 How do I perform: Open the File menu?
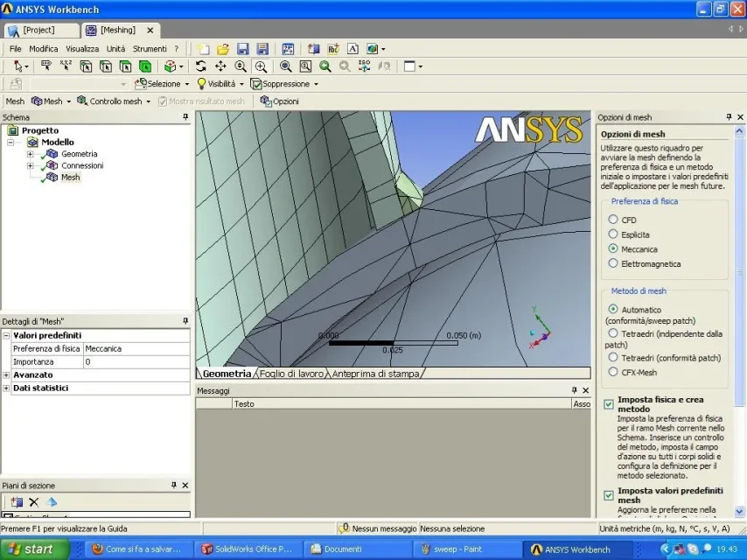pos(15,49)
